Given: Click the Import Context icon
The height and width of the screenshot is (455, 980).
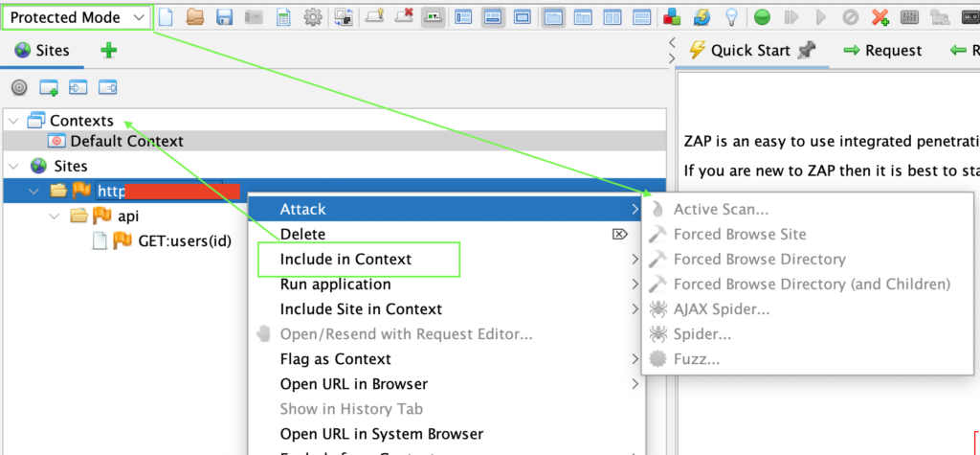Looking at the screenshot, I should (78, 87).
